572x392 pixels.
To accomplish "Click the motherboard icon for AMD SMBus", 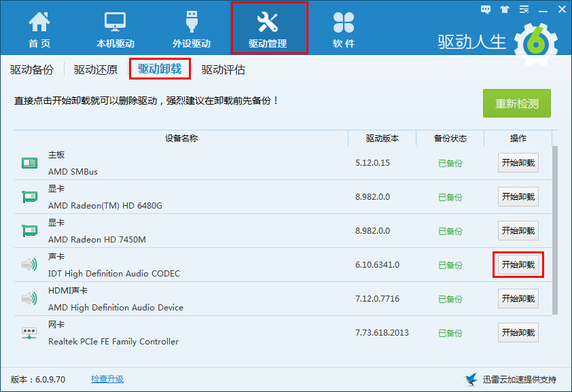I will tap(29, 163).
